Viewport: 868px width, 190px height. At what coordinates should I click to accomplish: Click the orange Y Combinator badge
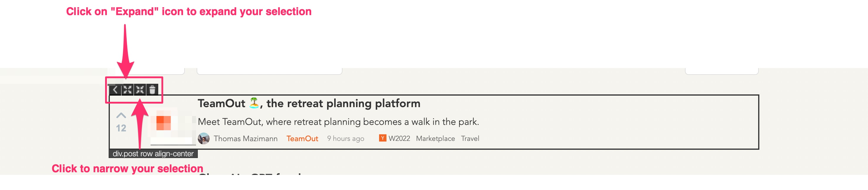click(x=382, y=138)
